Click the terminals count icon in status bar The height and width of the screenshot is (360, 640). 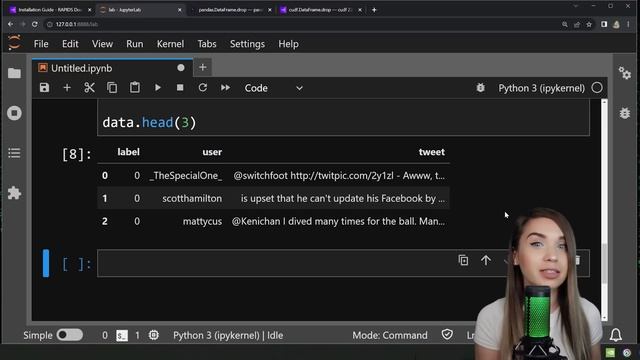point(122,336)
